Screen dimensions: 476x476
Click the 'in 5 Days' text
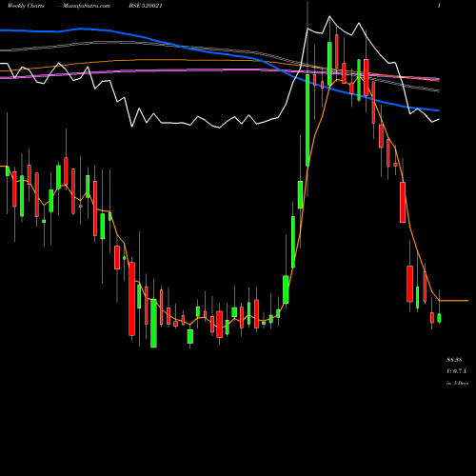(457, 383)
